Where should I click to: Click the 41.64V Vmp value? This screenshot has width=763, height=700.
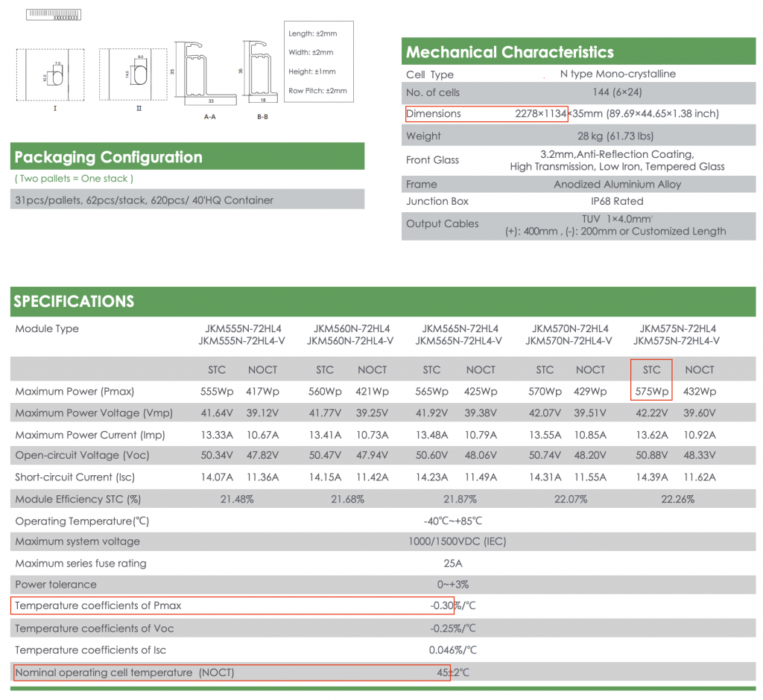[217, 413]
